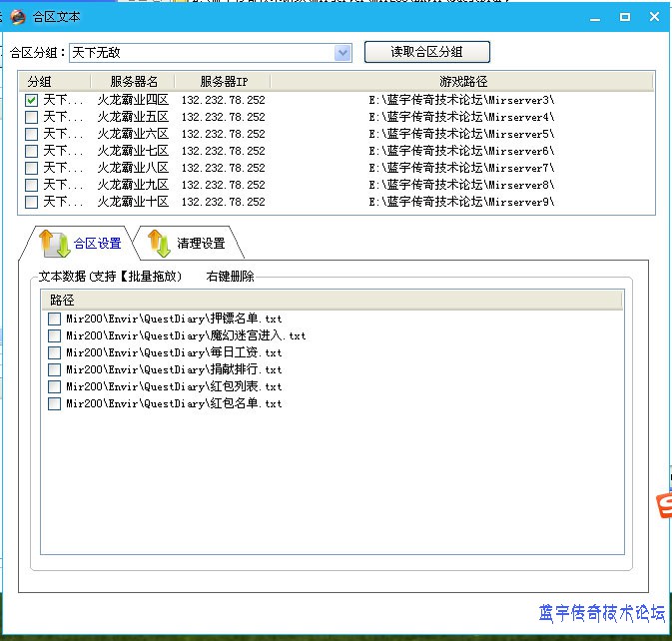Click the 清理设置 tab arrow icon
The width and height of the screenshot is (672, 641).
pyautogui.click(x=158, y=242)
